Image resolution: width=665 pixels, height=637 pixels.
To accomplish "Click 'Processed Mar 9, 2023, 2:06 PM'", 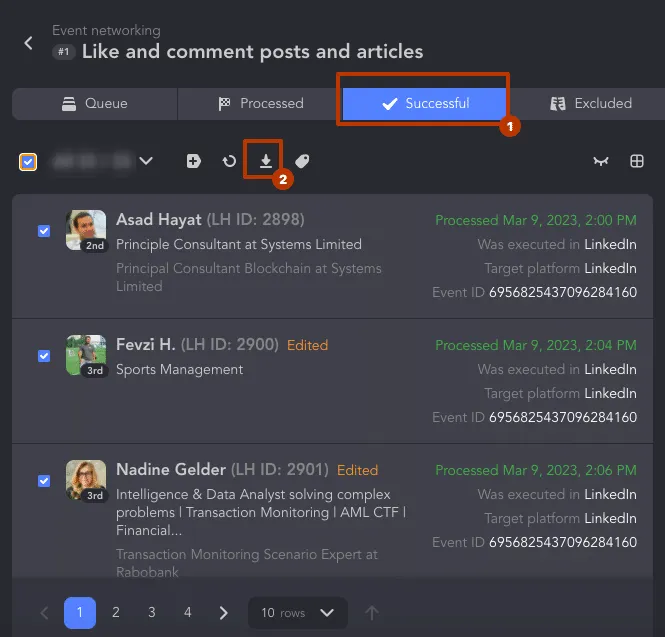I will [x=536, y=470].
